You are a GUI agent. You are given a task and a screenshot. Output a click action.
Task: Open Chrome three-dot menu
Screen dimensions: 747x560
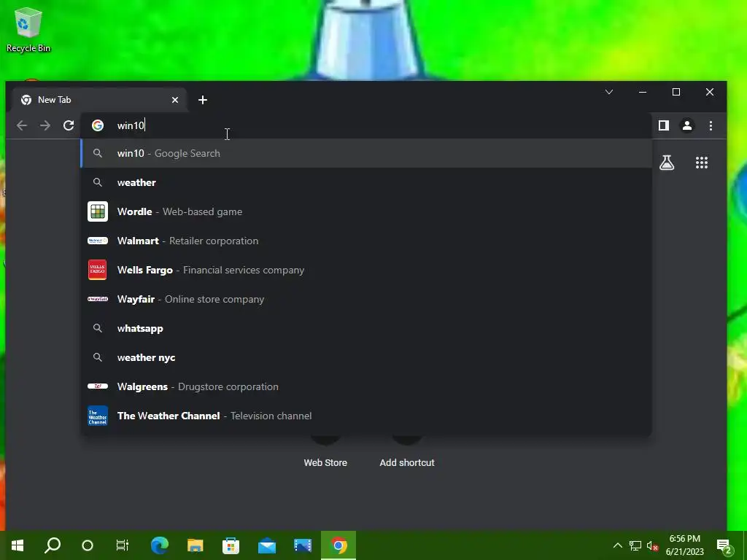[711, 125]
